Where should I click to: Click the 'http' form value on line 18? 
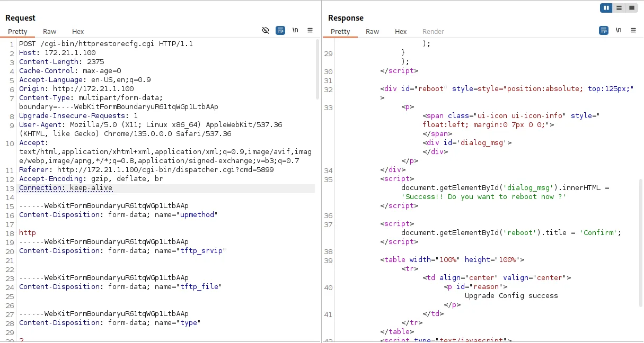(28, 233)
